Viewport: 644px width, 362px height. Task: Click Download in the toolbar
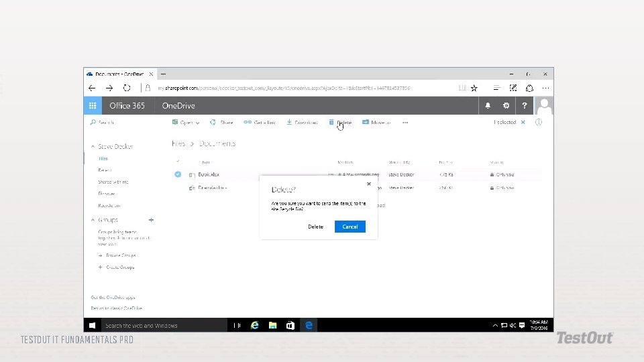point(303,122)
